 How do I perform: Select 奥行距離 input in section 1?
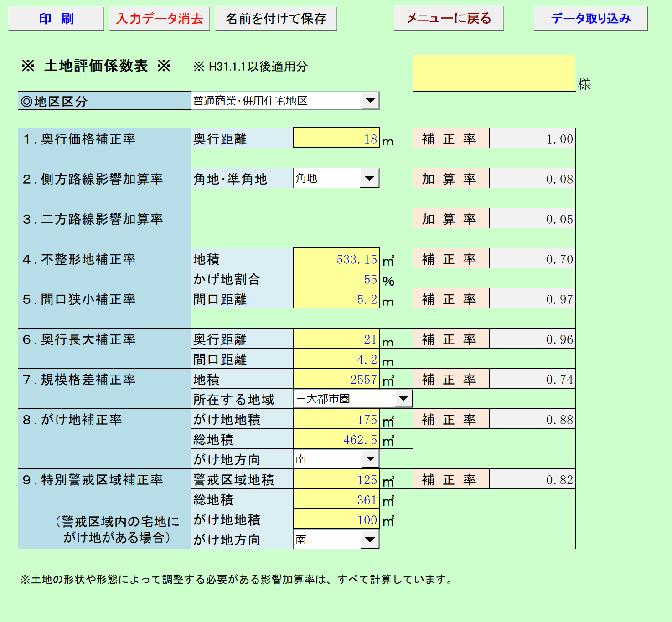336,138
